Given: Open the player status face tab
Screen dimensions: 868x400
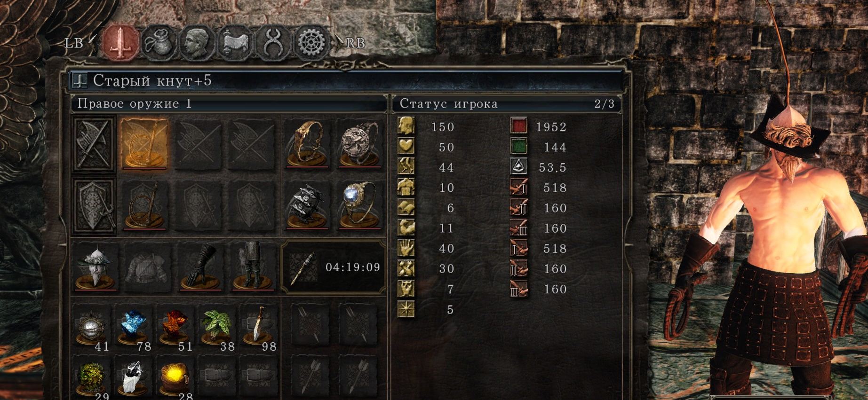Looking at the screenshot, I should point(197,43).
